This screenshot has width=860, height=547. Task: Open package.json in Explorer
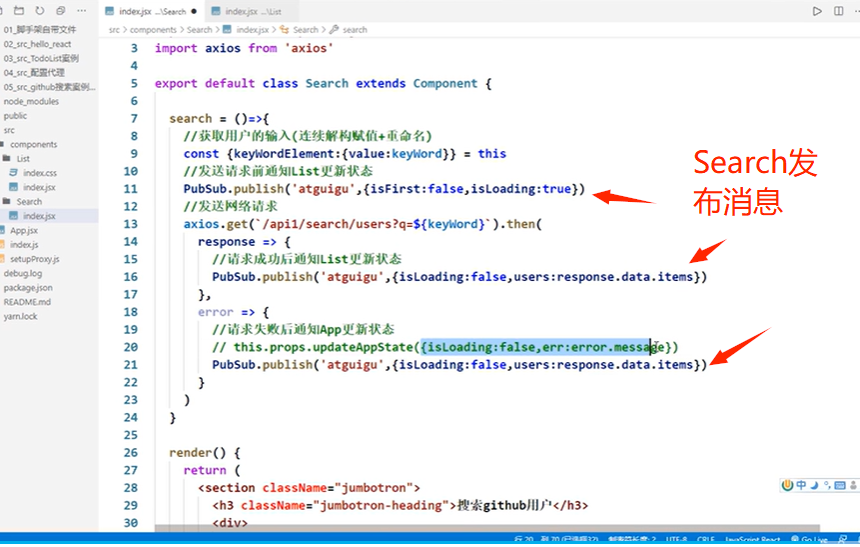(28, 287)
